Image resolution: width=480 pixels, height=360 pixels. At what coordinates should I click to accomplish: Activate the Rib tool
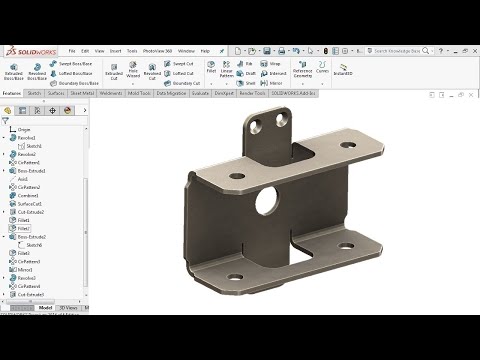pyautogui.click(x=245, y=63)
